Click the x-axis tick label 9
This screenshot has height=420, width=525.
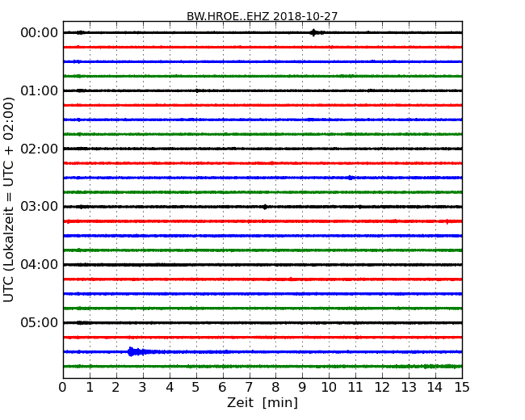click(302, 387)
